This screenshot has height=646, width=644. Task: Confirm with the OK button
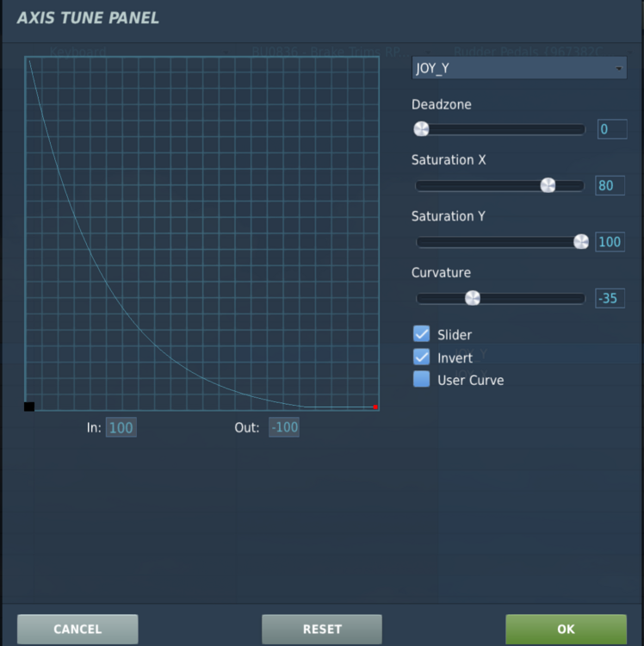click(567, 629)
